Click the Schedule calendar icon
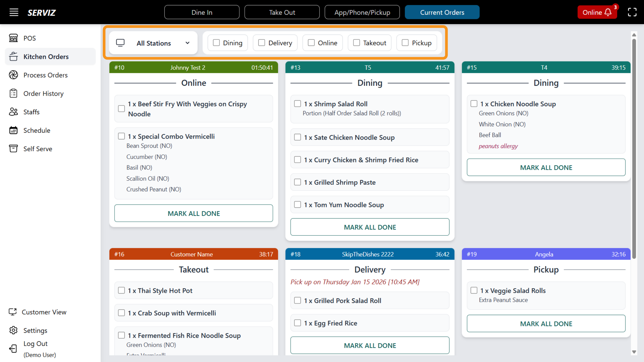Viewport: 644px width, 362px height. [x=13, y=130]
